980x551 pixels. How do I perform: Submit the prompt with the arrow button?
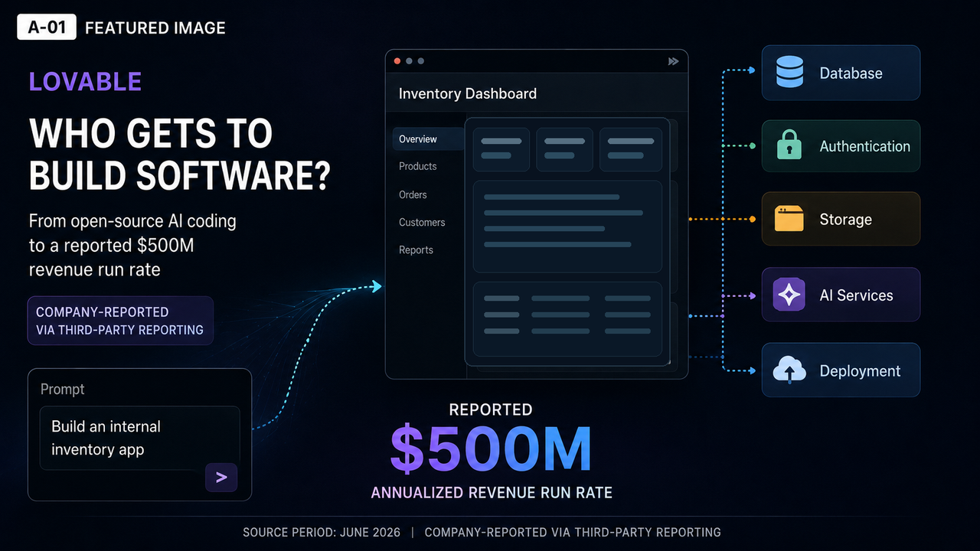point(221,478)
